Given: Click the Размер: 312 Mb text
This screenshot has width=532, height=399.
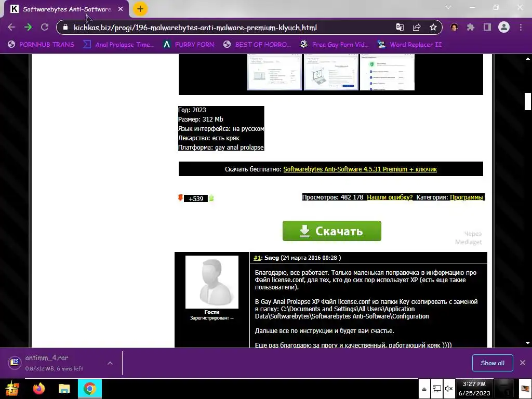Looking at the screenshot, I should coord(201,119).
